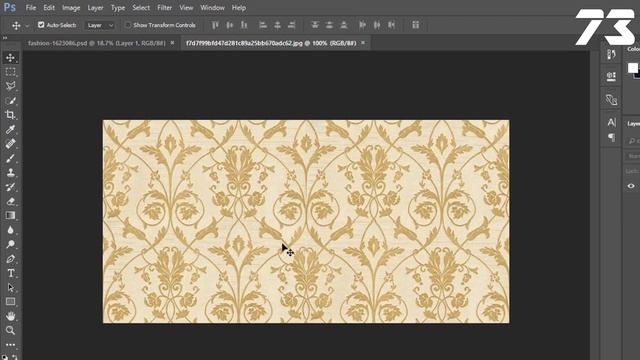Click Align left edges icon
This screenshot has width=640, height=360.
(x=263, y=25)
